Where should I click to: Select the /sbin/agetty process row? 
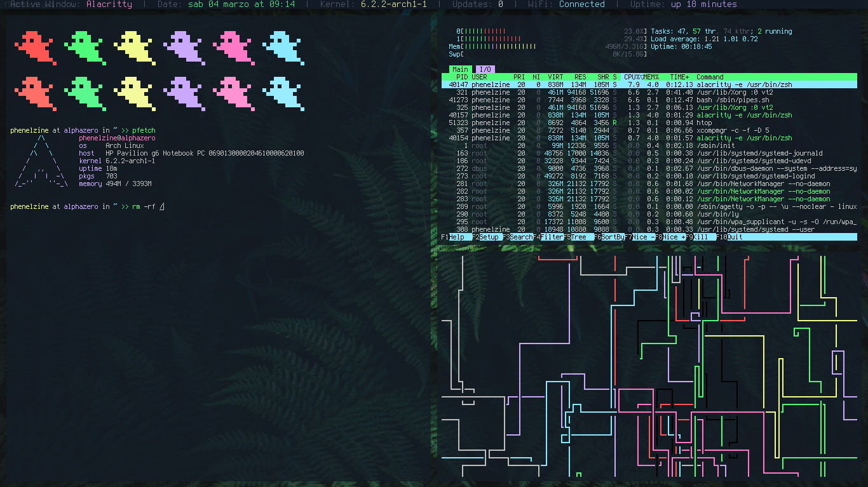click(x=649, y=206)
